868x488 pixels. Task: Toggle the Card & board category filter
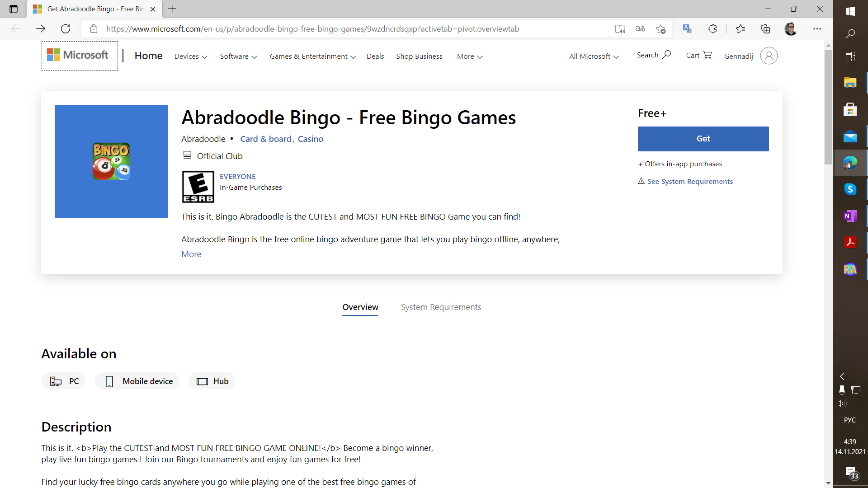tap(266, 138)
